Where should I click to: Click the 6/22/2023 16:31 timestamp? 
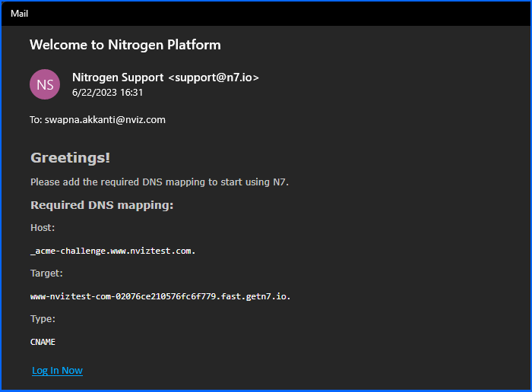(x=107, y=93)
